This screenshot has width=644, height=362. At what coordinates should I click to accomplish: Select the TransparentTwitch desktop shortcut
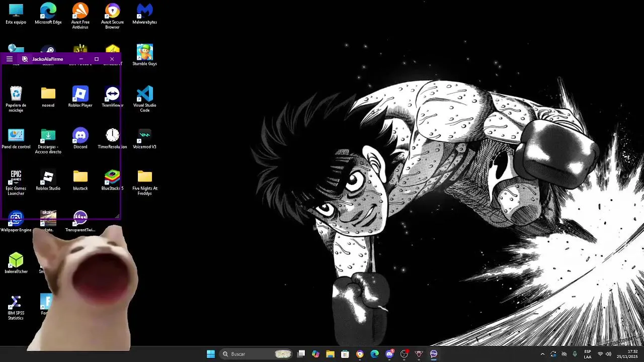[80, 222]
